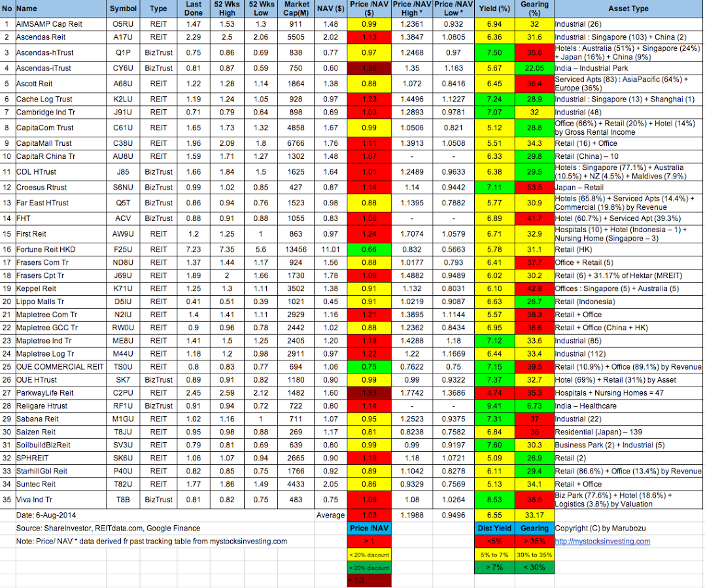Click the 'Source: ShareInvestor, REITdata.com, Google Finance' cell
Viewport: 705px width, 588px height.
click(108, 528)
